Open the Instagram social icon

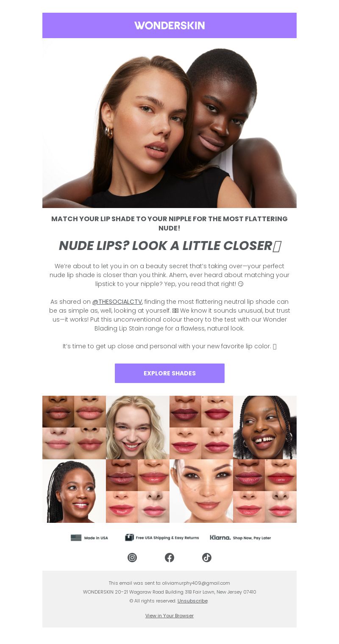tap(132, 558)
